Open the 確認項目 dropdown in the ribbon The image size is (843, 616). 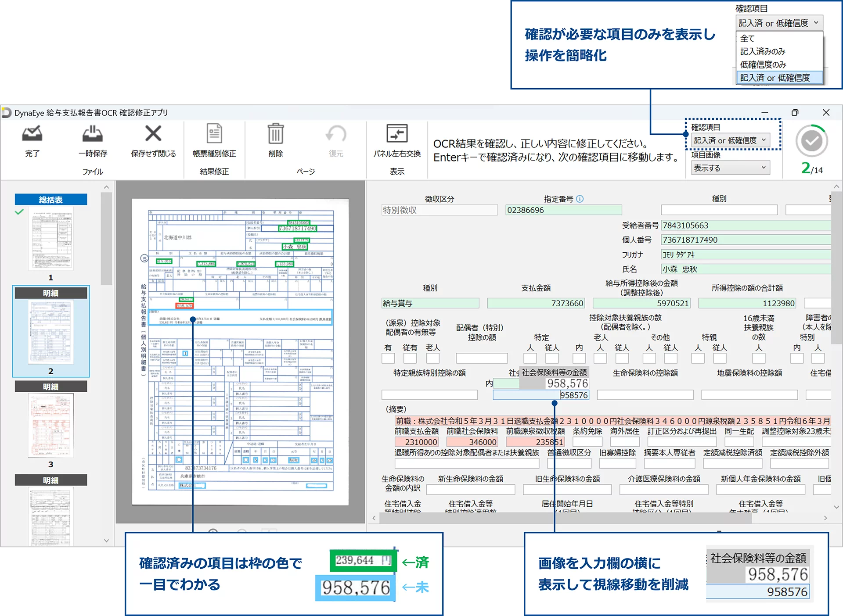pos(730,140)
